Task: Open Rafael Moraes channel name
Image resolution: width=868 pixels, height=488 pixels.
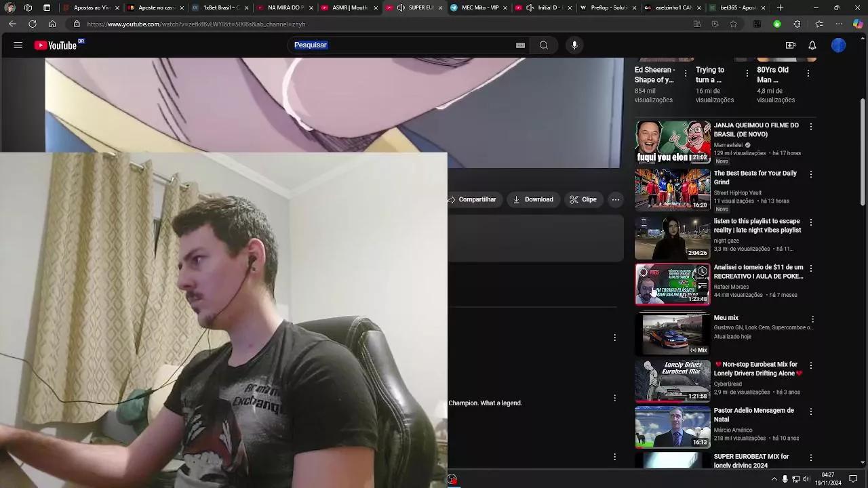Action: (x=731, y=287)
